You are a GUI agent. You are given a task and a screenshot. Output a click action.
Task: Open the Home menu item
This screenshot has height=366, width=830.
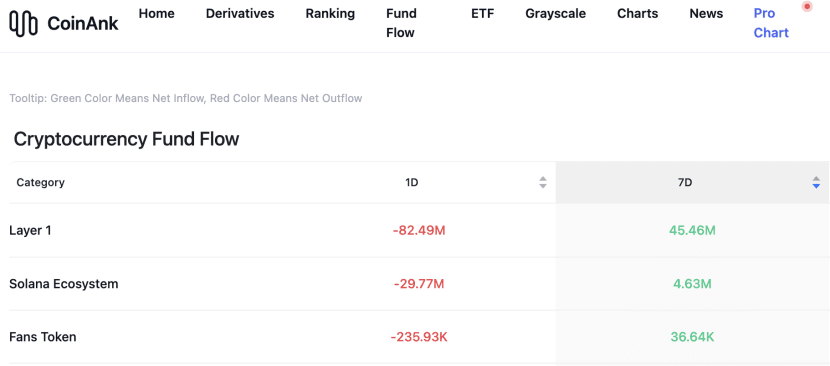pos(157,13)
